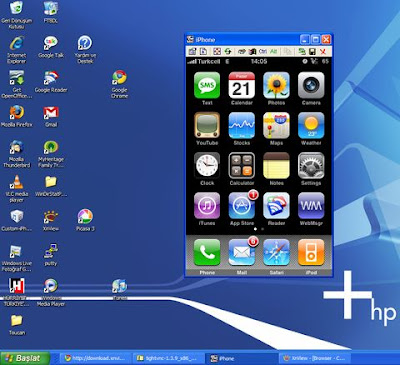This screenshot has width=400, height=365.
Task: Switch to XnView Browser taskbar item
Action: coord(314,358)
